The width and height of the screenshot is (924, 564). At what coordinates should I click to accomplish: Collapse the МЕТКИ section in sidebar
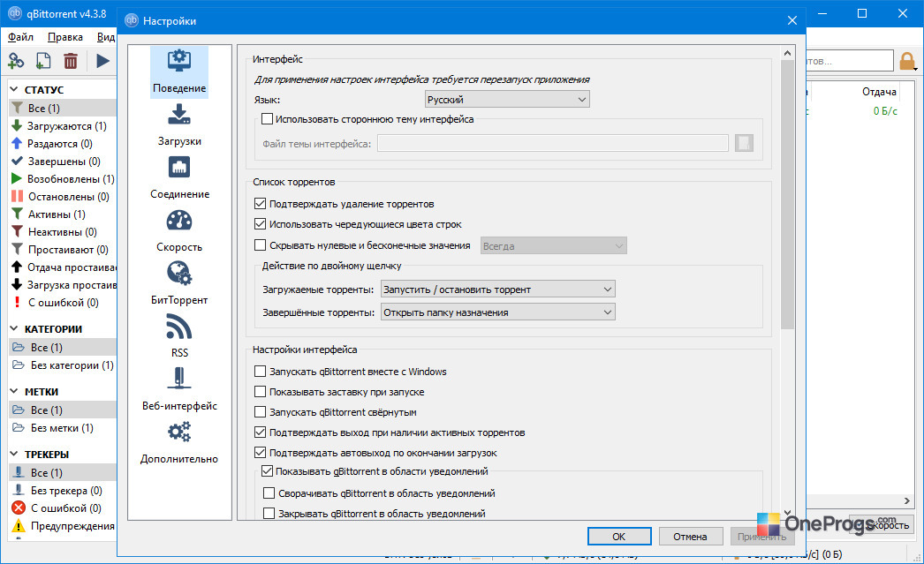tap(14, 392)
